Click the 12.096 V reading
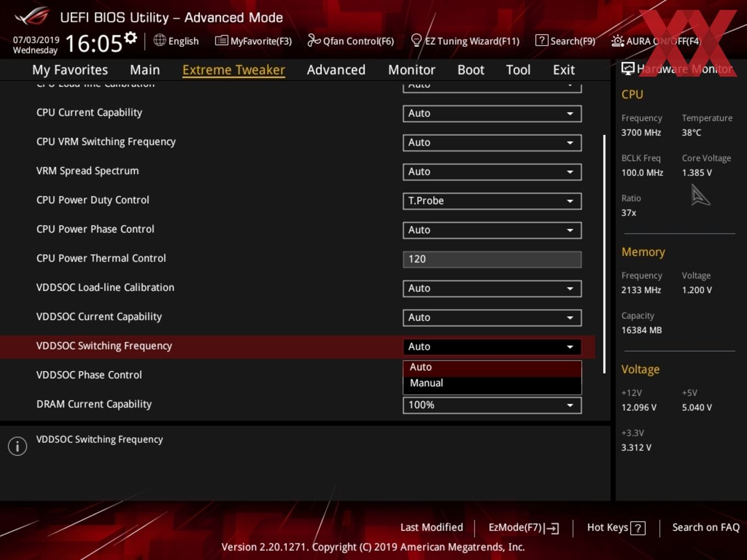This screenshot has height=560, width=747. 638,407
